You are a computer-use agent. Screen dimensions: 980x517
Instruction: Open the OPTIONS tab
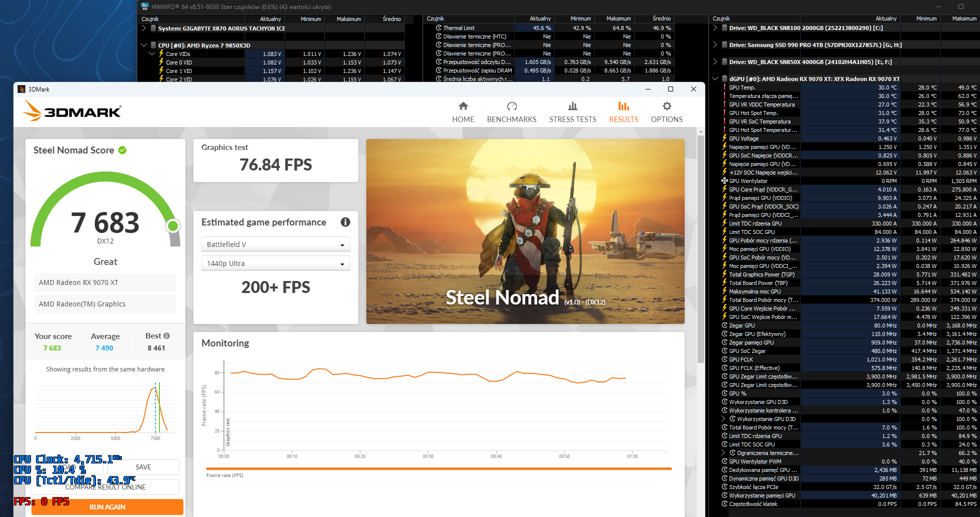pyautogui.click(x=667, y=112)
